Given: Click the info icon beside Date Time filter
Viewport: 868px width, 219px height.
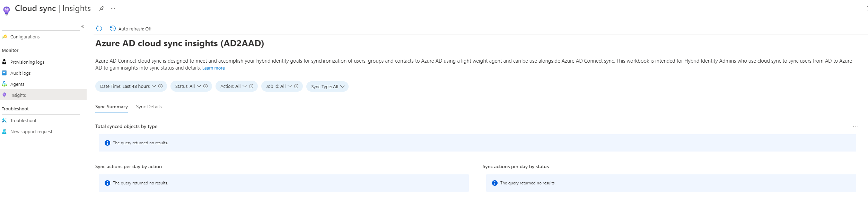Looking at the screenshot, I should coord(160,86).
